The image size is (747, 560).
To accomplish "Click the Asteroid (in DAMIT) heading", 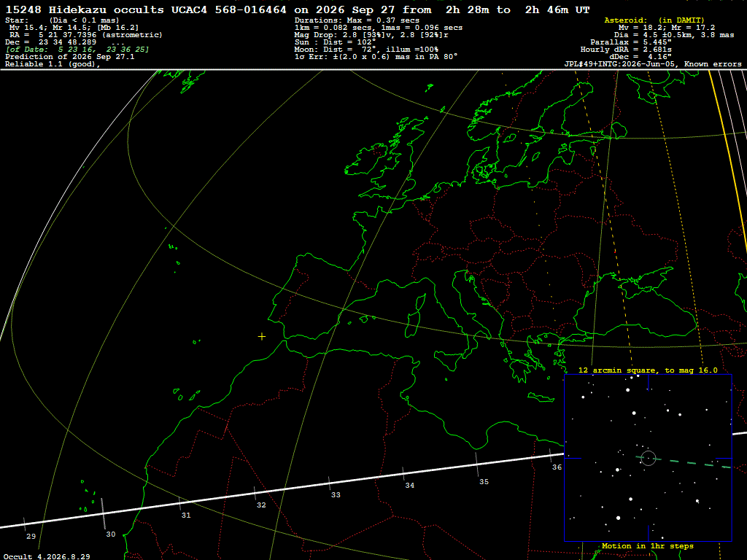I will [654, 20].
